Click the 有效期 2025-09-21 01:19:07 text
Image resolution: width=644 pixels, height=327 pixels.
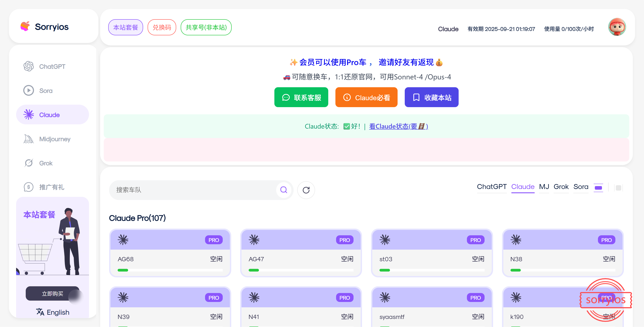click(x=501, y=29)
